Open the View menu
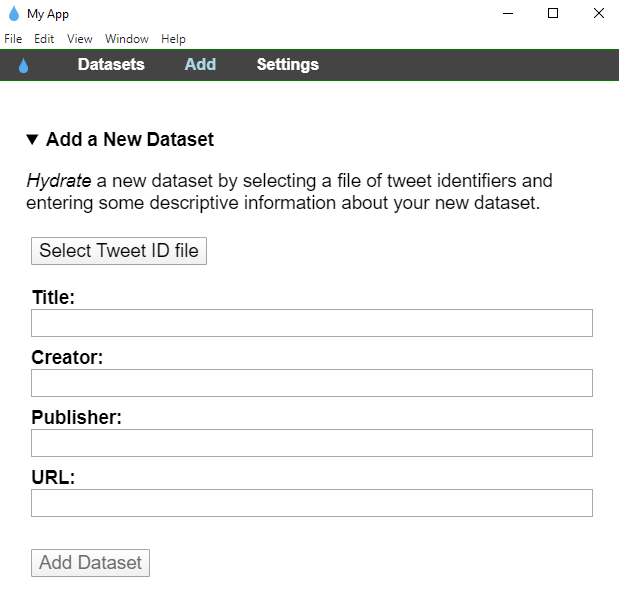The image size is (619, 592). tap(80, 39)
